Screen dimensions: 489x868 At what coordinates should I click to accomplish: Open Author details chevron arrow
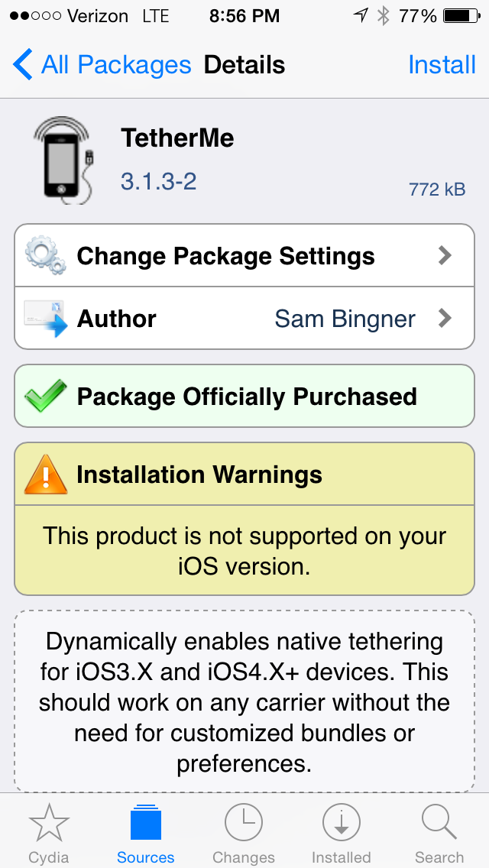[445, 319]
